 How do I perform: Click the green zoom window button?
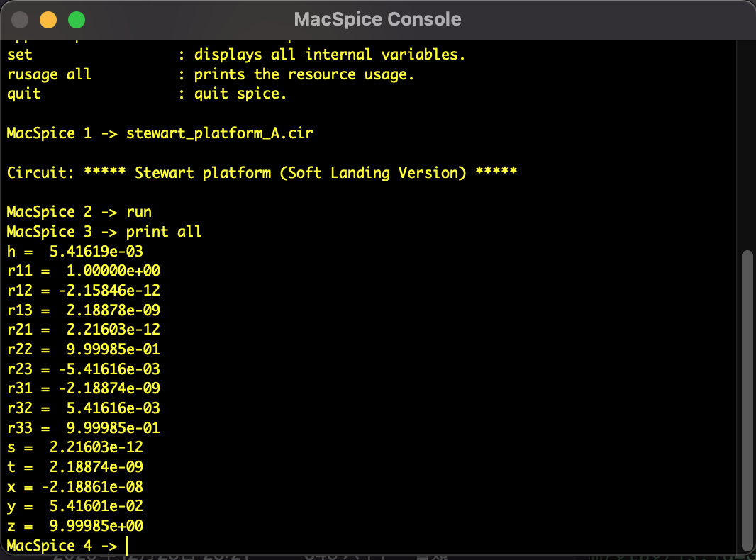[x=76, y=20]
